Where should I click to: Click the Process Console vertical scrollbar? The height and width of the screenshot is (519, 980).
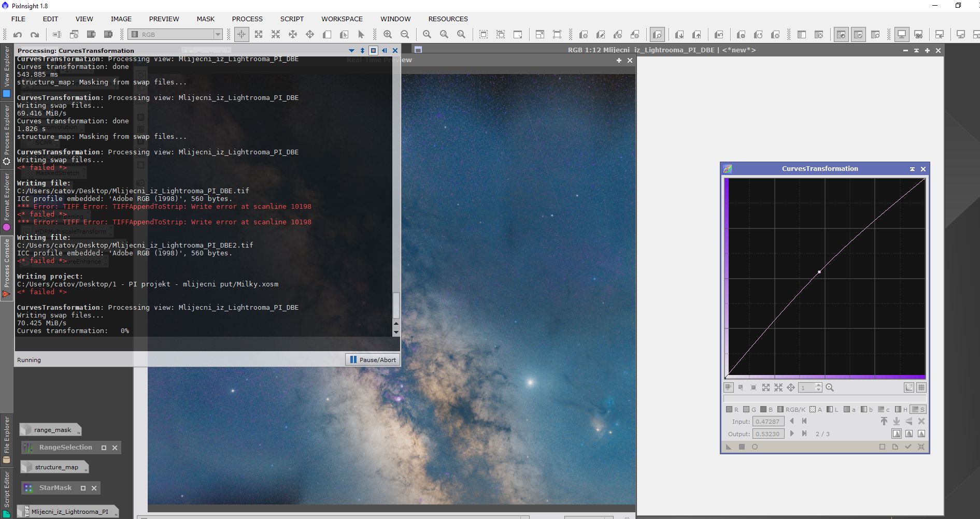point(396,306)
